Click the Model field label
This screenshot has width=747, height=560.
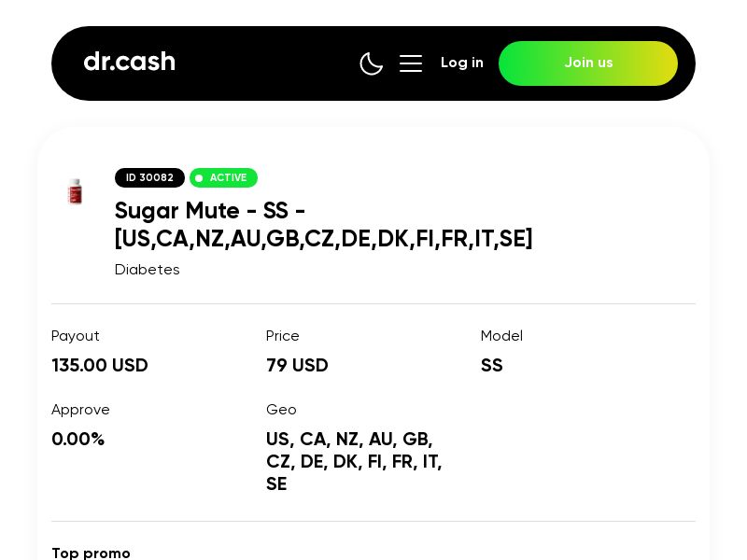[x=501, y=336]
